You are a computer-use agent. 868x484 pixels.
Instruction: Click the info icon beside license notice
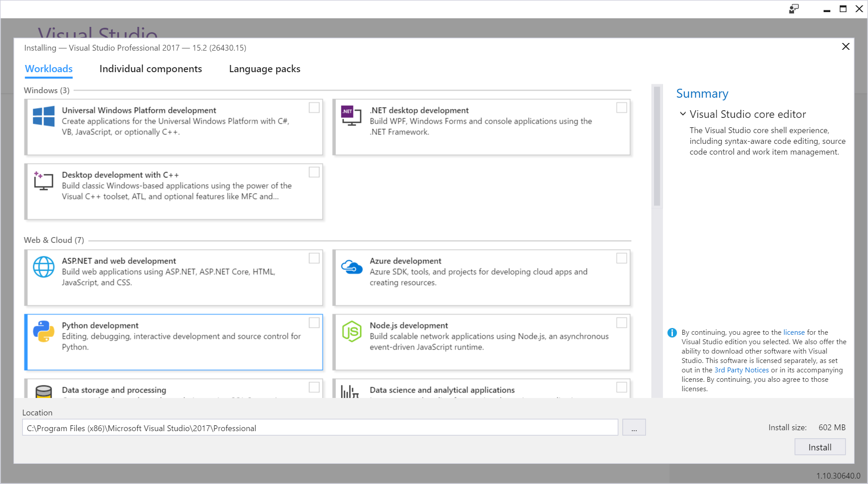pos(672,333)
